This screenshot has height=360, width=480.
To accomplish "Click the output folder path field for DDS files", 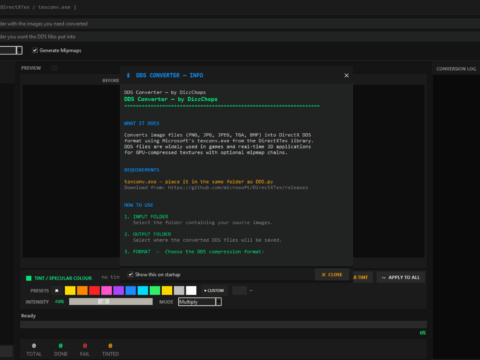I will click(x=240, y=37).
